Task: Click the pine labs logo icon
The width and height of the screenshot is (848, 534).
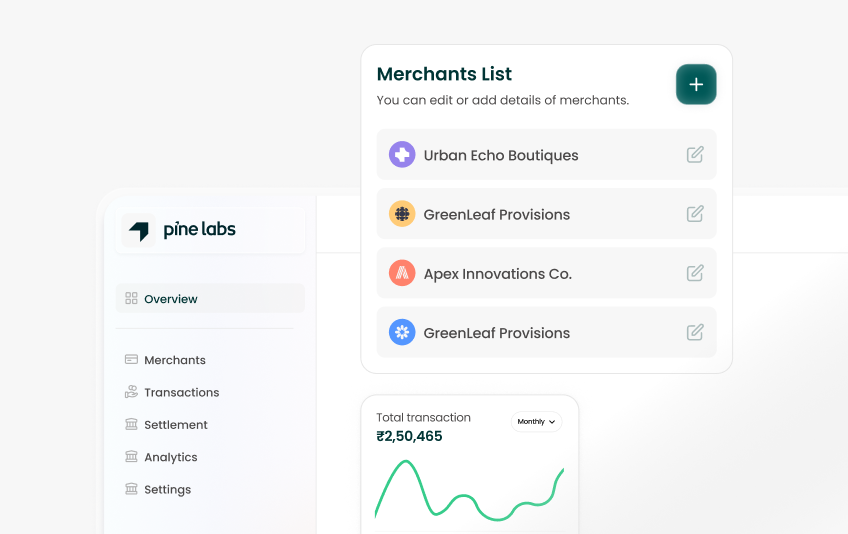Action: [139, 230]
